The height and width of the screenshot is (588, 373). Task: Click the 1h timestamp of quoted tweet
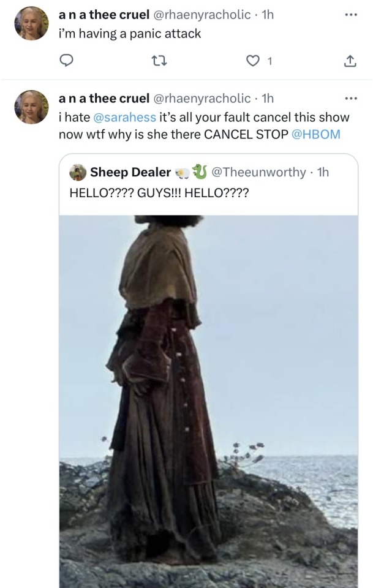(x=322, y=173)
